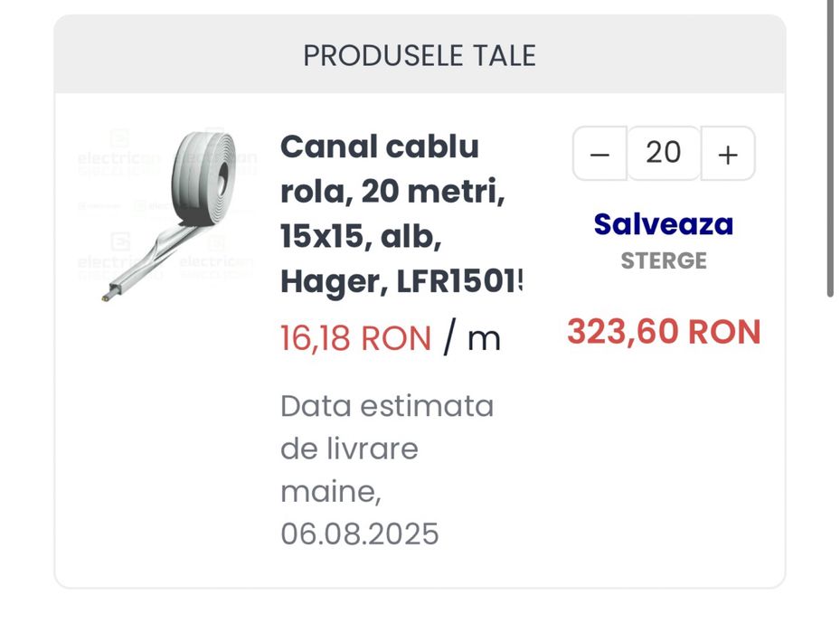Click the Hager, LFR1501 model code

coord(401,282)
